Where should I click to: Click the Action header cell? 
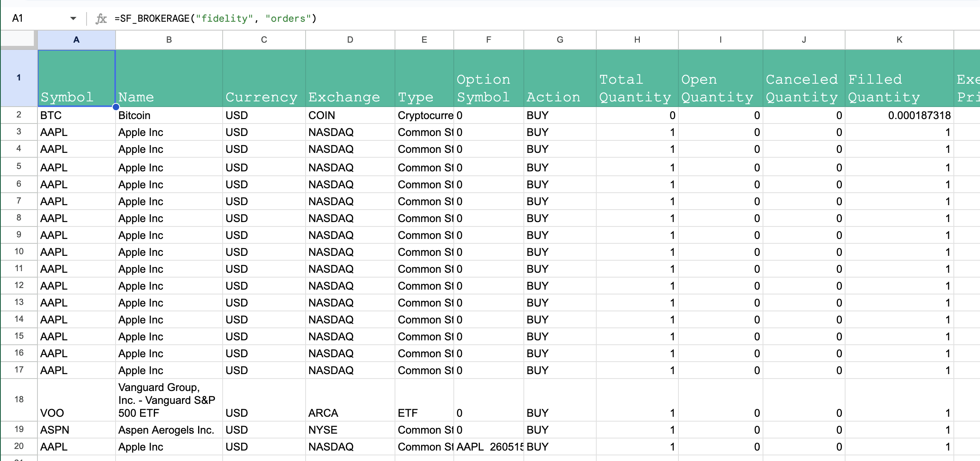560,78
